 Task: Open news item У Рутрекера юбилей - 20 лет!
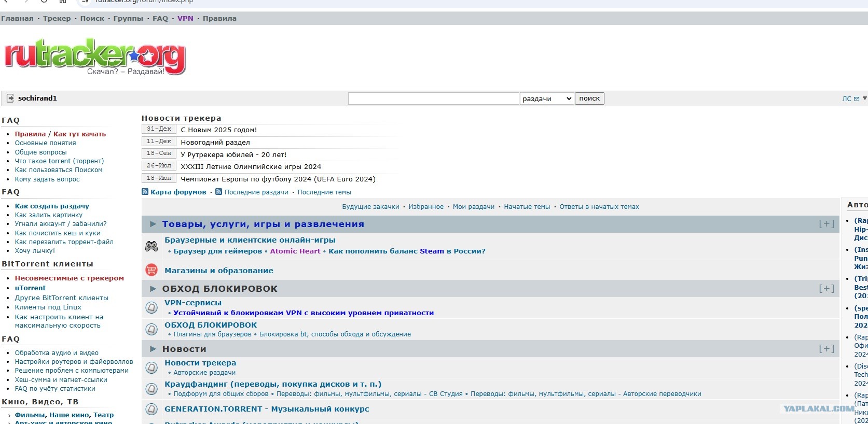[233, 154]
